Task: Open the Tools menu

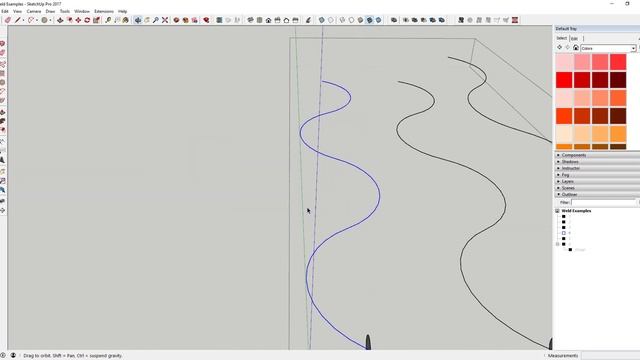Action: (65, 11)
